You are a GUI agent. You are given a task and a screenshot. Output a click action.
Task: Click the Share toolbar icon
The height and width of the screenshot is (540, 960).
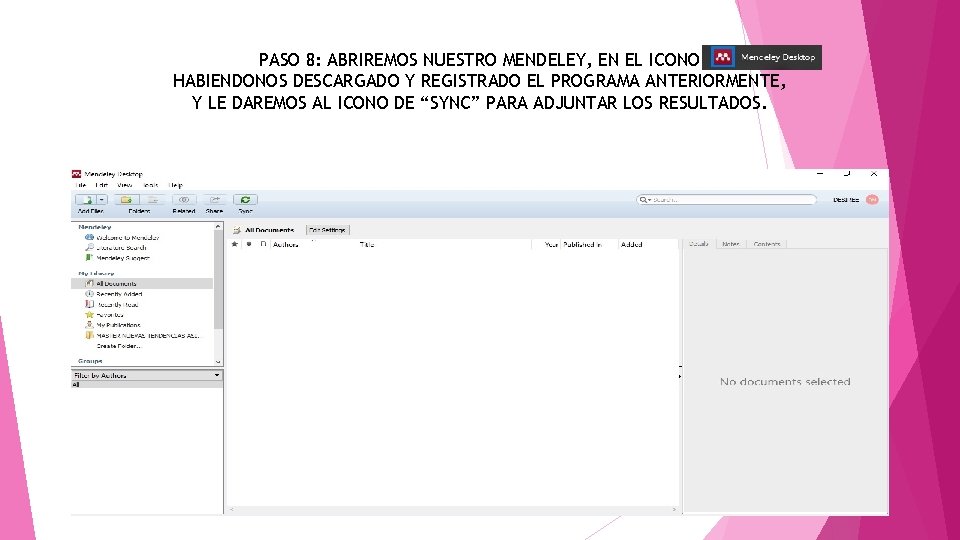[x=214, y=200]
